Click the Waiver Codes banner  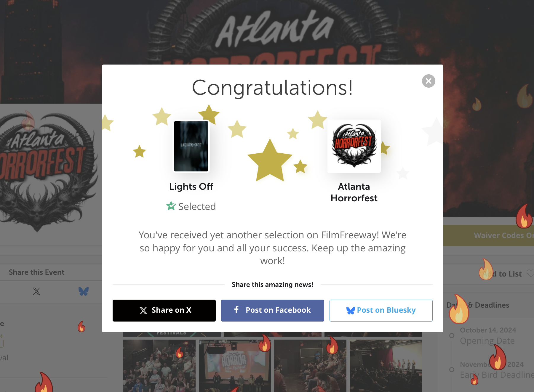[489, 235]
